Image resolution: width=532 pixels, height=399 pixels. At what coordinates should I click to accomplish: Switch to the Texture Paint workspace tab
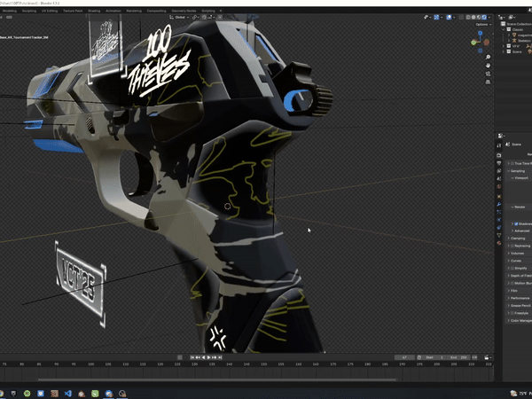coord(73,11)
